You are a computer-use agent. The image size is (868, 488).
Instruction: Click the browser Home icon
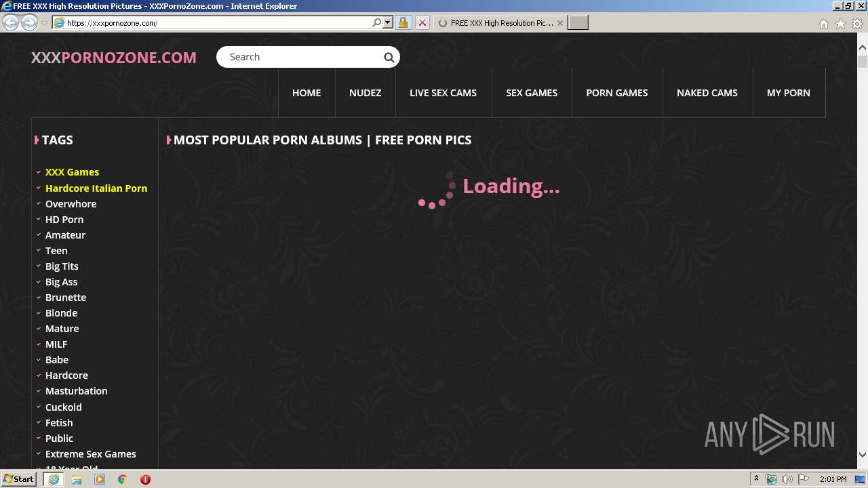(823, 24)
